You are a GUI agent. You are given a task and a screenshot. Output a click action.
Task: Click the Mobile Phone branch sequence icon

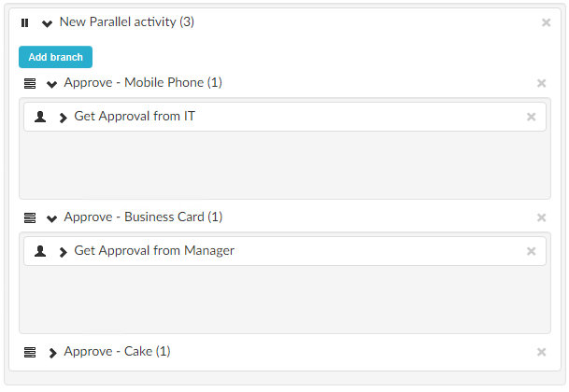click(30, 83)
